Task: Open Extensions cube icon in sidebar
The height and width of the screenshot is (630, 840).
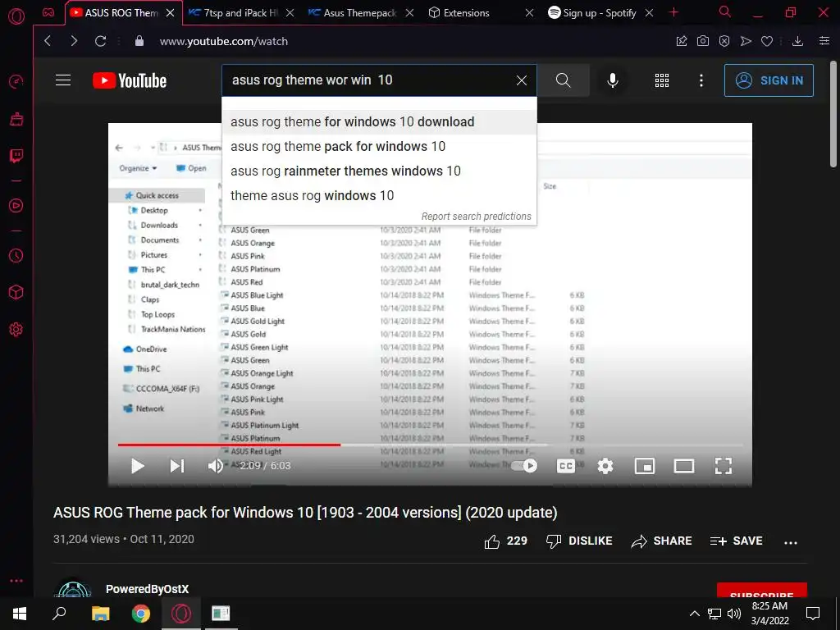Action: click(x=16, y=292)
